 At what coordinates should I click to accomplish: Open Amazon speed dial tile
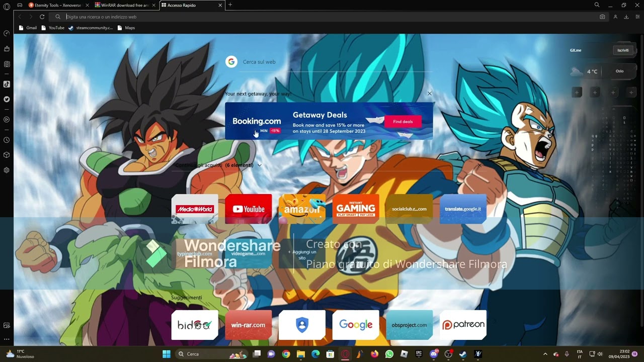click(302, 209)
